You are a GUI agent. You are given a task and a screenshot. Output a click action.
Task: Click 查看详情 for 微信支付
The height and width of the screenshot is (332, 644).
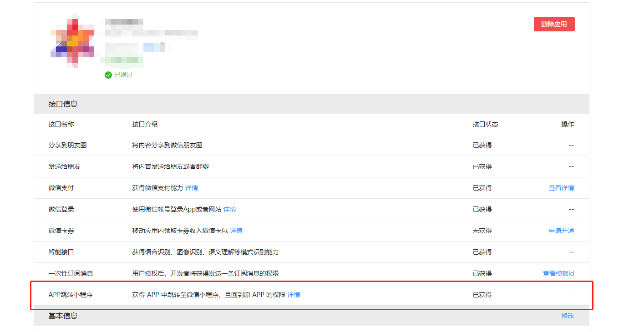point(561,188)
